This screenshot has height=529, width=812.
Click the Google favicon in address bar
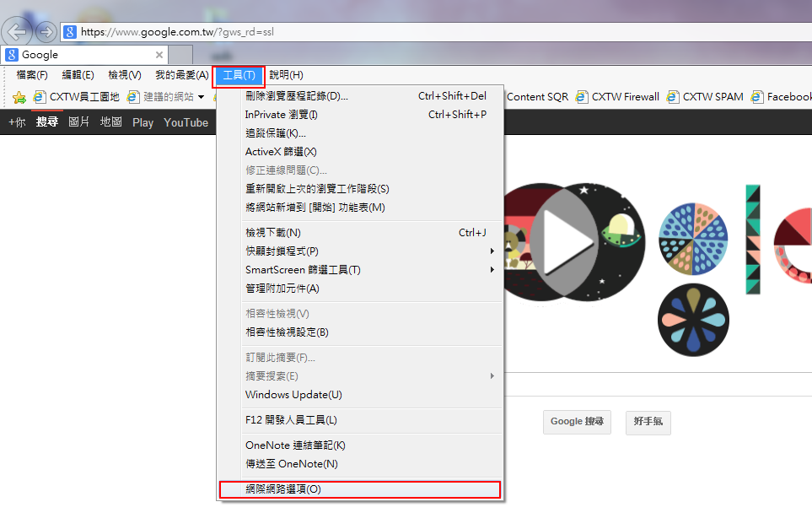pyautogui.click(x=70, y=32)
